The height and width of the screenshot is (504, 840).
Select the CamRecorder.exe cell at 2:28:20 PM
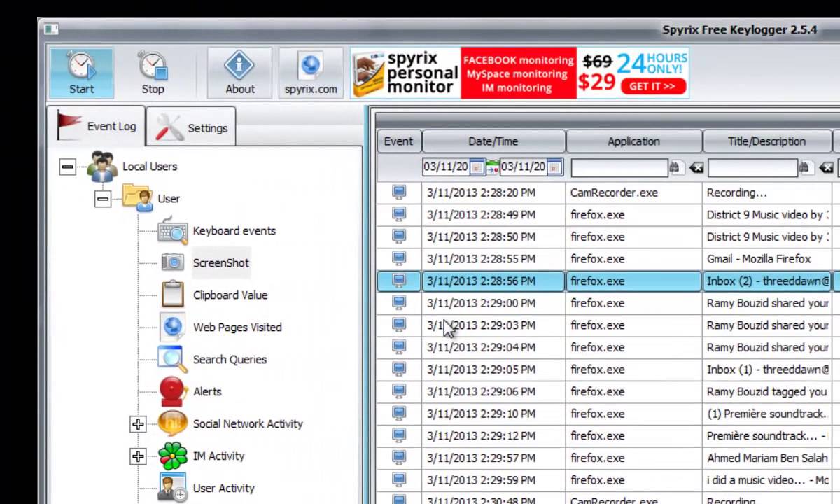[x=633, y=192]
